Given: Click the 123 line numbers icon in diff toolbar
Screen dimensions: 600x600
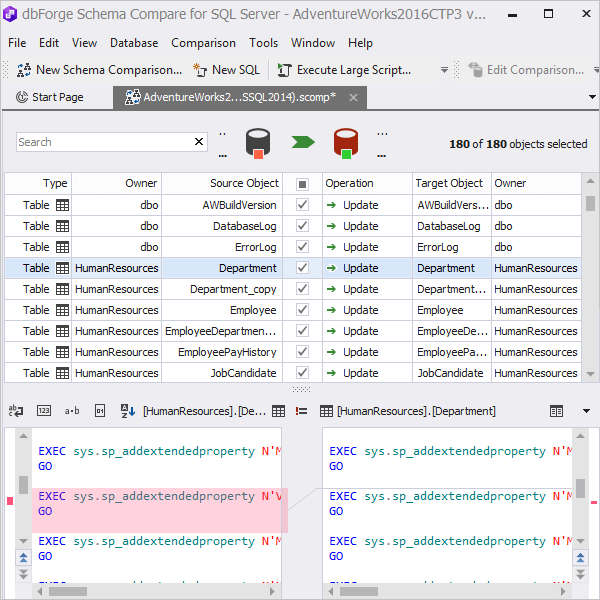Looking at the screenshot, I should click(44, 411).
